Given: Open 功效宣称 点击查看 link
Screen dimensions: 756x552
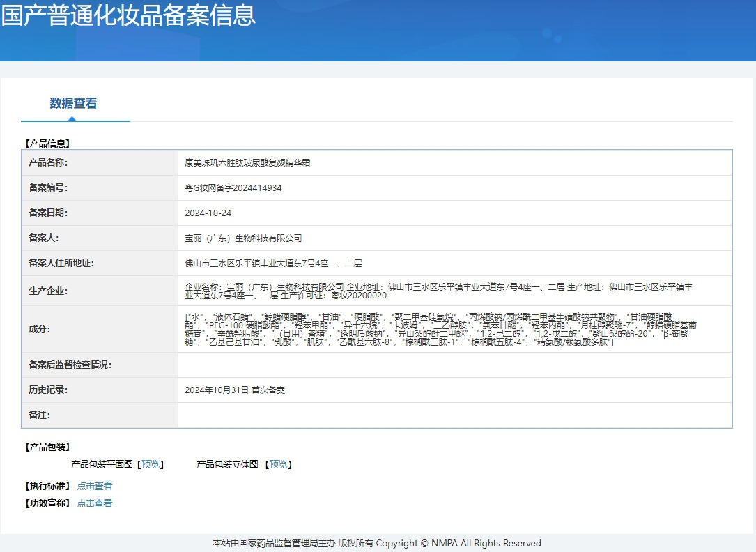Looking at the screenshot, I should pos(95,503).
